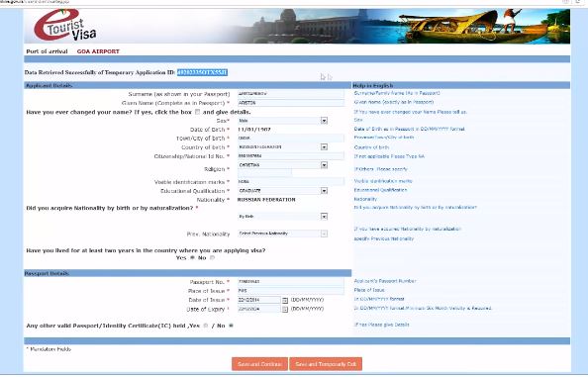
Task: Click help text about six month validity
Action: [x=423, y=309]
